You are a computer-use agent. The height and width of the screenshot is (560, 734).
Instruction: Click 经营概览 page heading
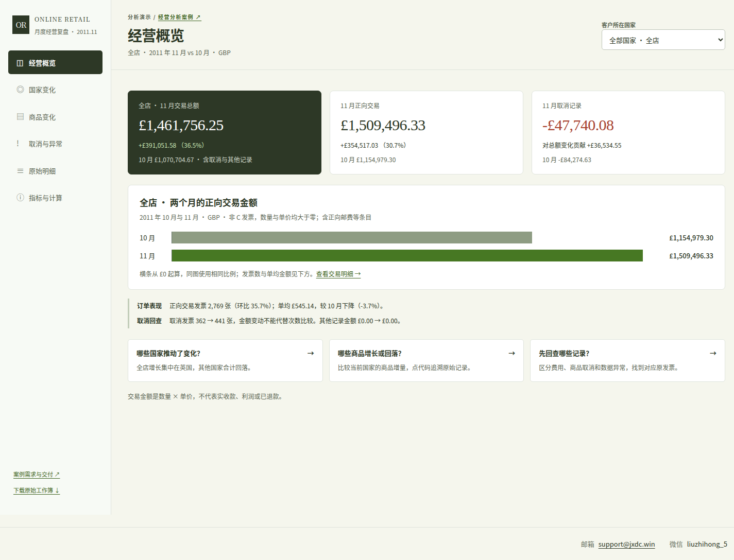click(156, 36)
